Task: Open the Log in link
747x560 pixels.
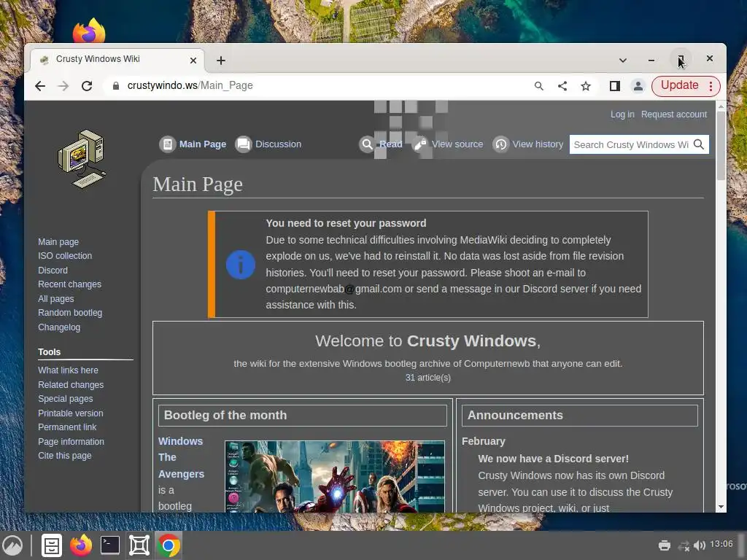Action: point(622,114)
